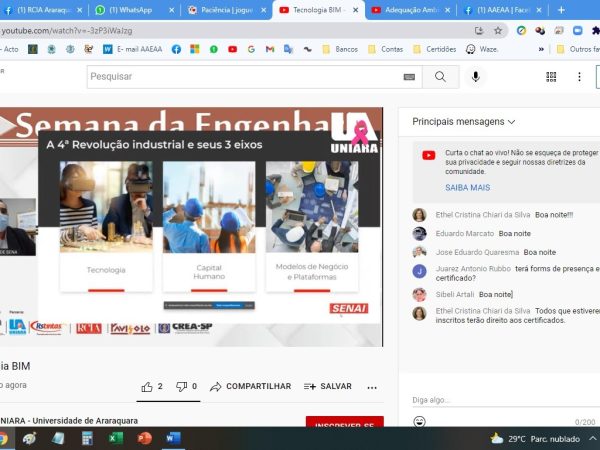Viewport: 600px width, 450px height.
Task: Start voice search with microphone icon
Action: pos(476,77)
